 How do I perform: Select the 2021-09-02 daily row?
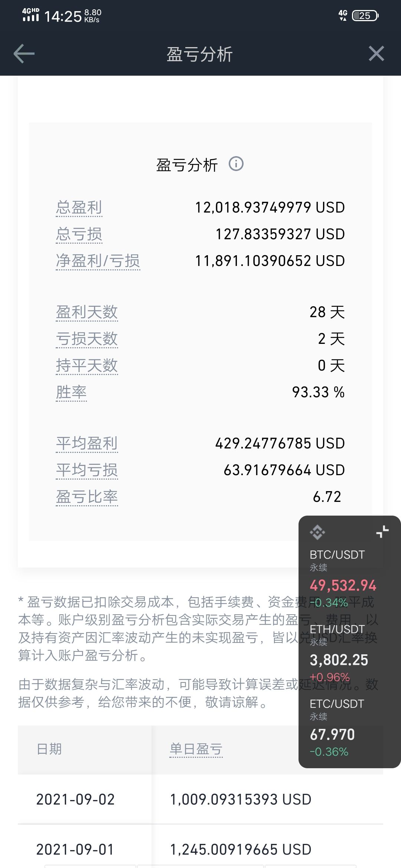click(200, 799)
